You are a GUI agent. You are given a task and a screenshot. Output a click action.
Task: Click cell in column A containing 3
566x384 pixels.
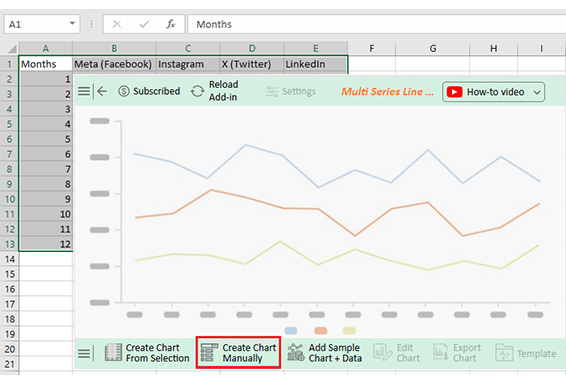46,109
